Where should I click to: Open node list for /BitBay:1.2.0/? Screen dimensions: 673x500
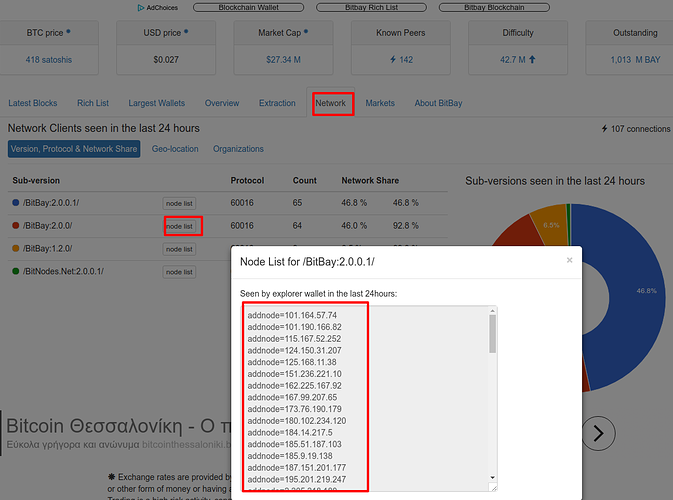click(179, 249)
